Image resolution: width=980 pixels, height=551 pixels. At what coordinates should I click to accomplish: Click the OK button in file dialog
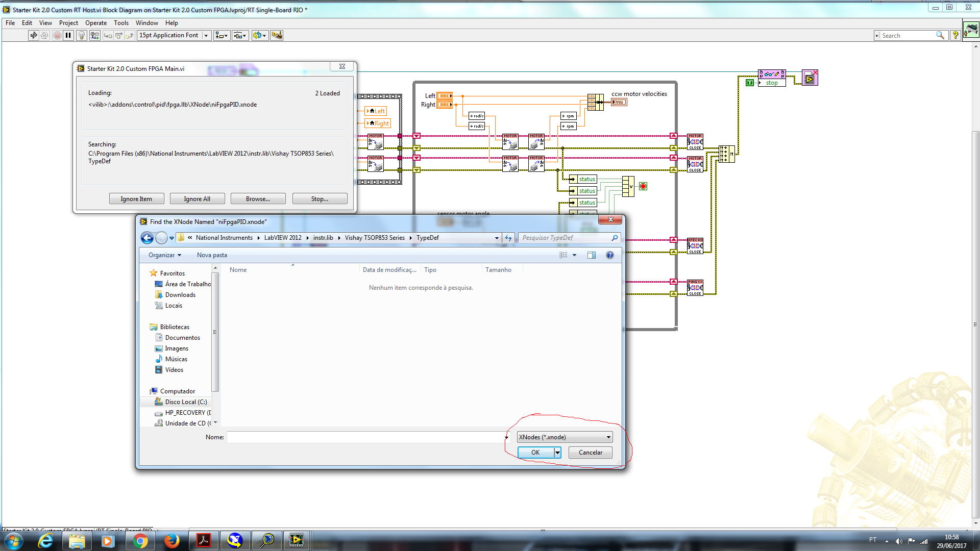coord(535,453)
